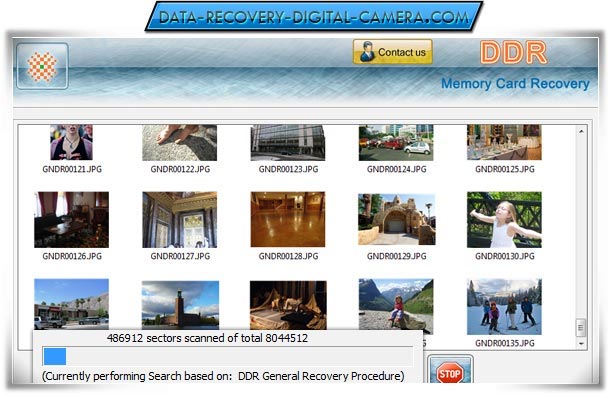Select the street cars photo GNDR00124.JPG
610x395 pixels.
coord(396,143)
